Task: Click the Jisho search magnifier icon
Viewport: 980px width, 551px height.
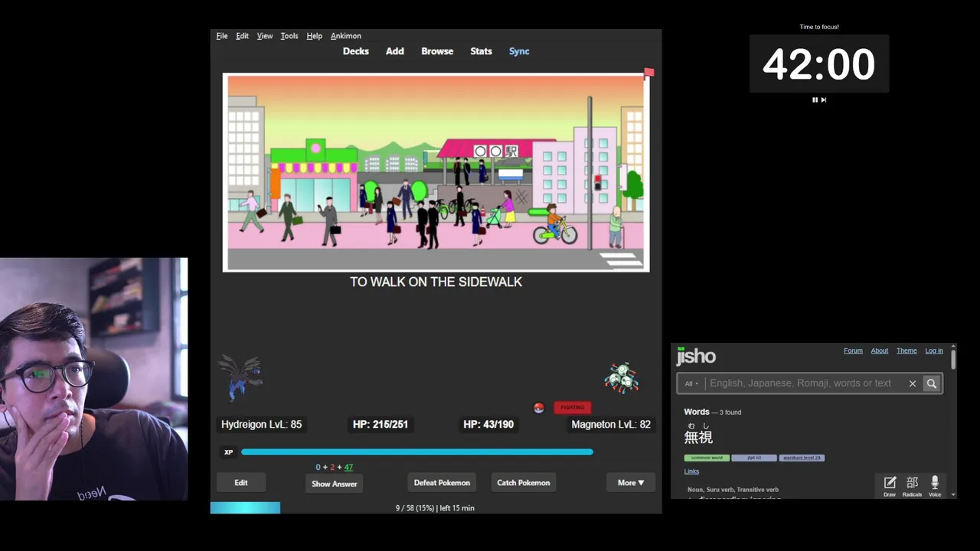Action: point(931,383)
